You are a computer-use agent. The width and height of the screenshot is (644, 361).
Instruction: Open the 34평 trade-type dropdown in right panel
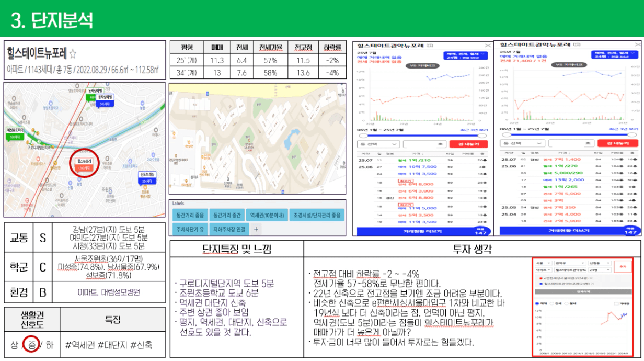(615, 55)
